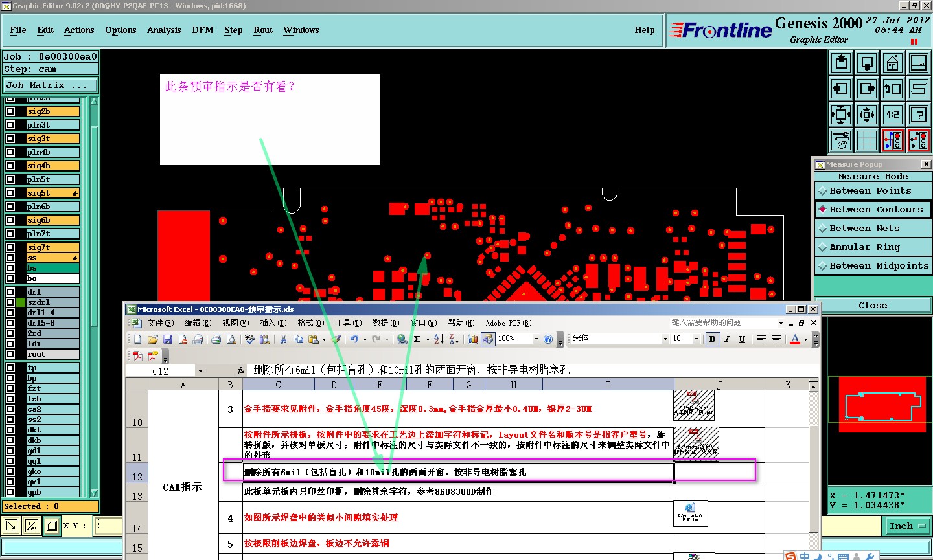The height and width of the screenshot is (560, 933).
Task: Click the Help button in Graphic Editor
Action: coord(645,30)
